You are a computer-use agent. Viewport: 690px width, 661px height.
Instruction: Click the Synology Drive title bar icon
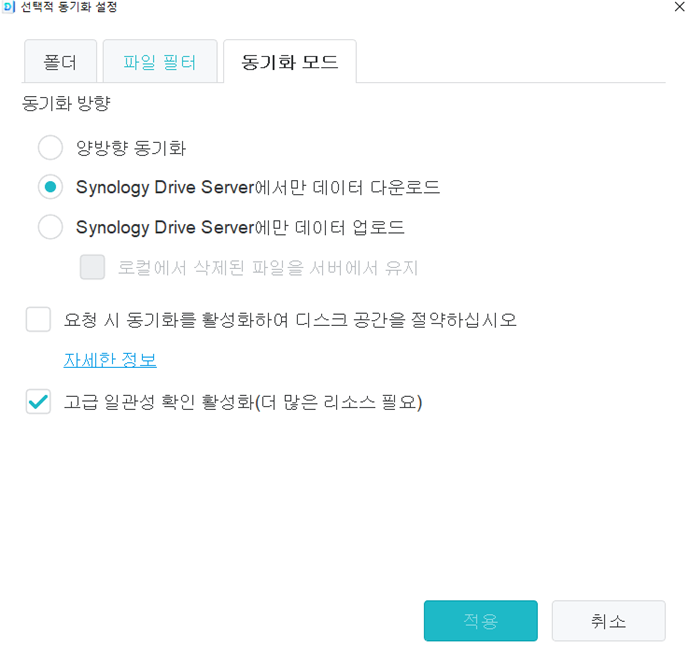click(10, 7)
